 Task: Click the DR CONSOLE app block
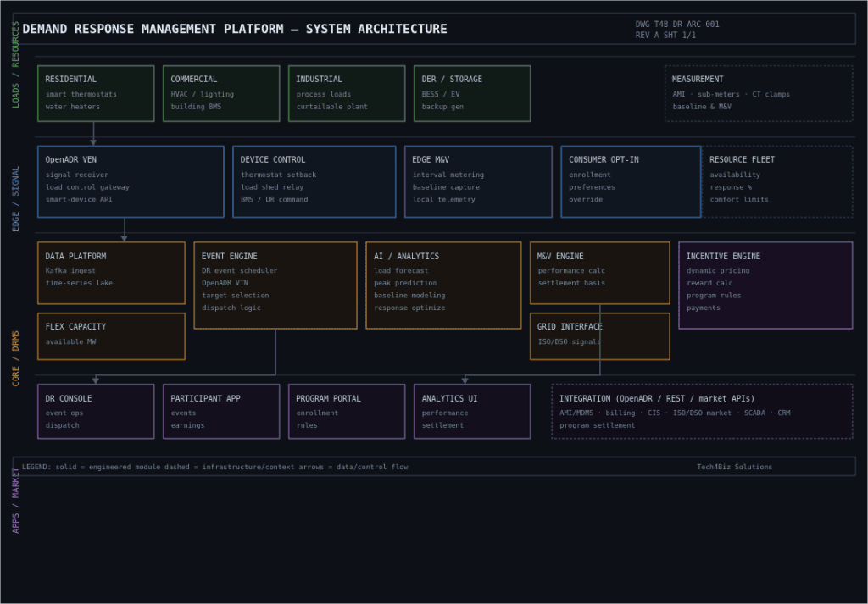pyautogui.click(x=96, y=412)
